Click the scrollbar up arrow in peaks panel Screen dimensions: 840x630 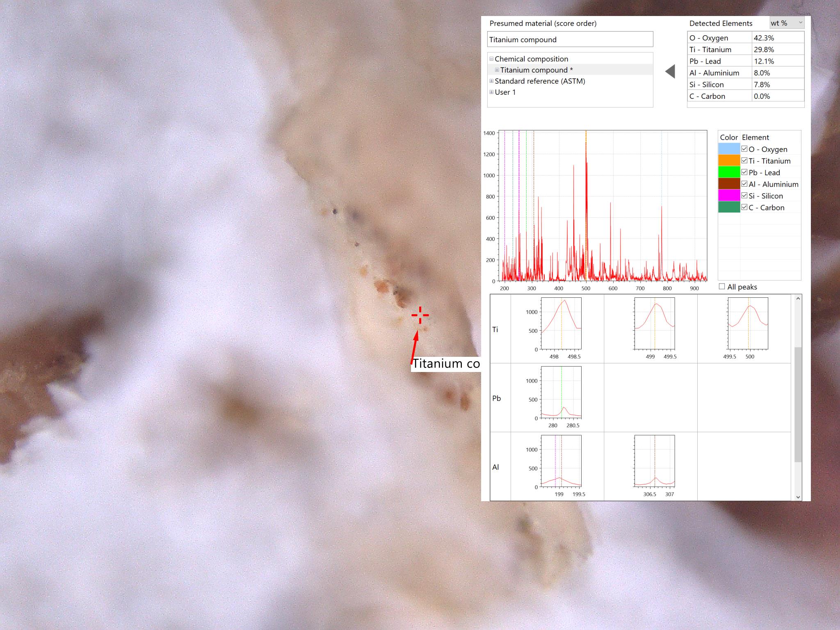point(798,299)
